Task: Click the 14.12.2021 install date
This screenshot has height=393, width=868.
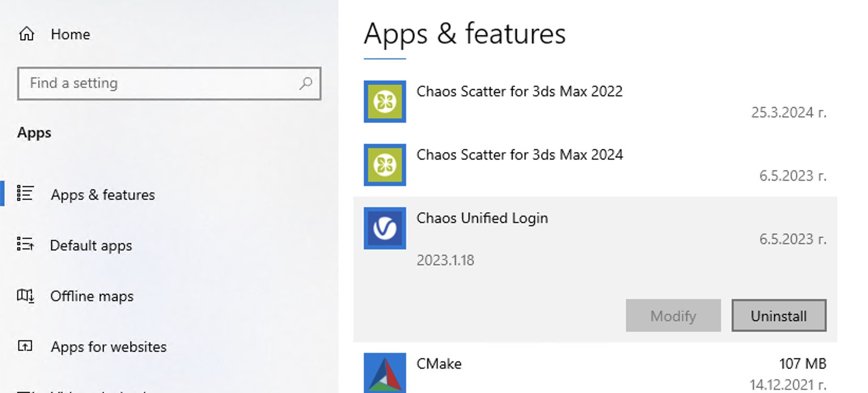Action: coord(788,385)
